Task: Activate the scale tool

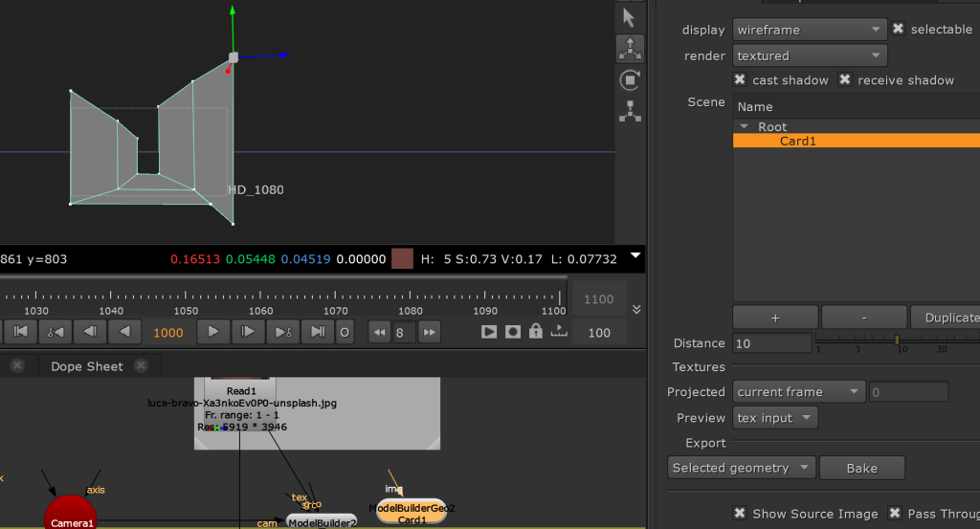Action: point(629,111)
